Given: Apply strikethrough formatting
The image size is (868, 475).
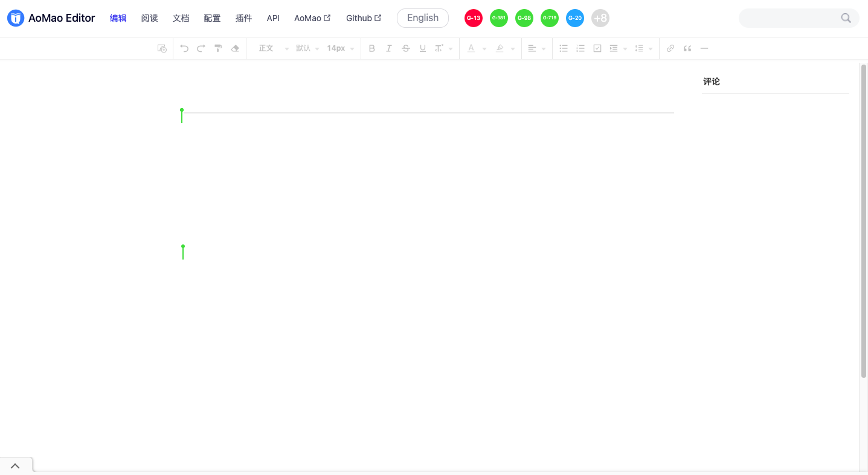Looking at the screenshot, I should point(405,48).
